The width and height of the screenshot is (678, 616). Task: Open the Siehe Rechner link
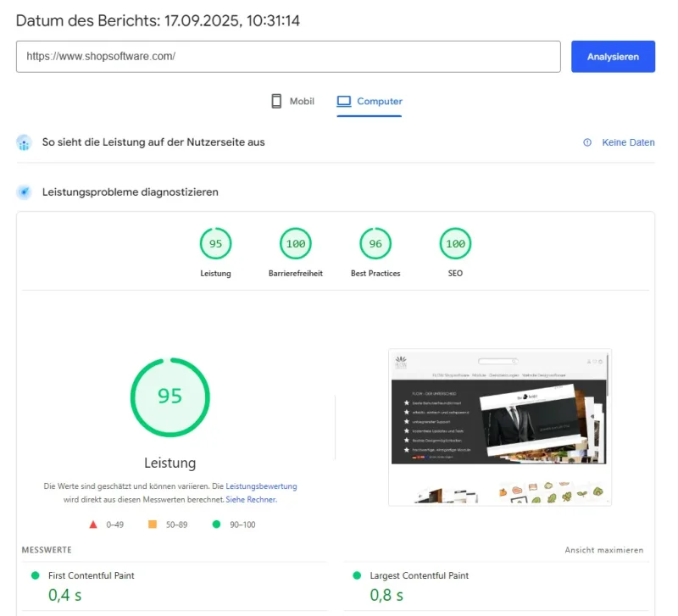point(251,499)
